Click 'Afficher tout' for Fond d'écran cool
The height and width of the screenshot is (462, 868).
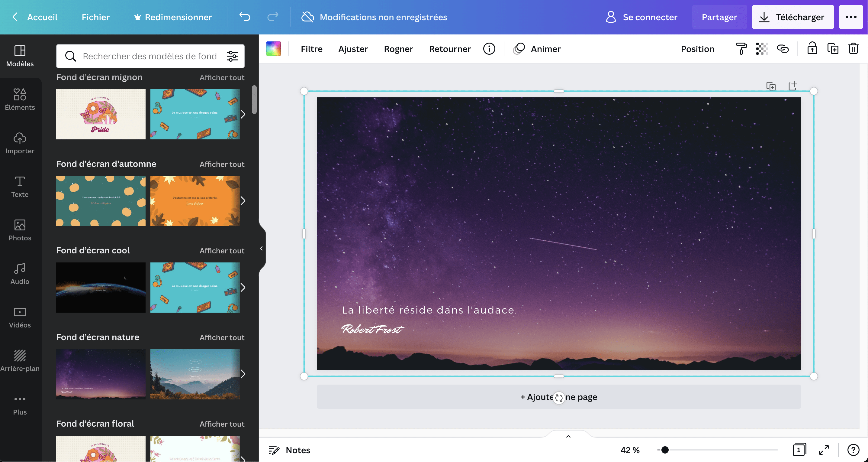222,251
